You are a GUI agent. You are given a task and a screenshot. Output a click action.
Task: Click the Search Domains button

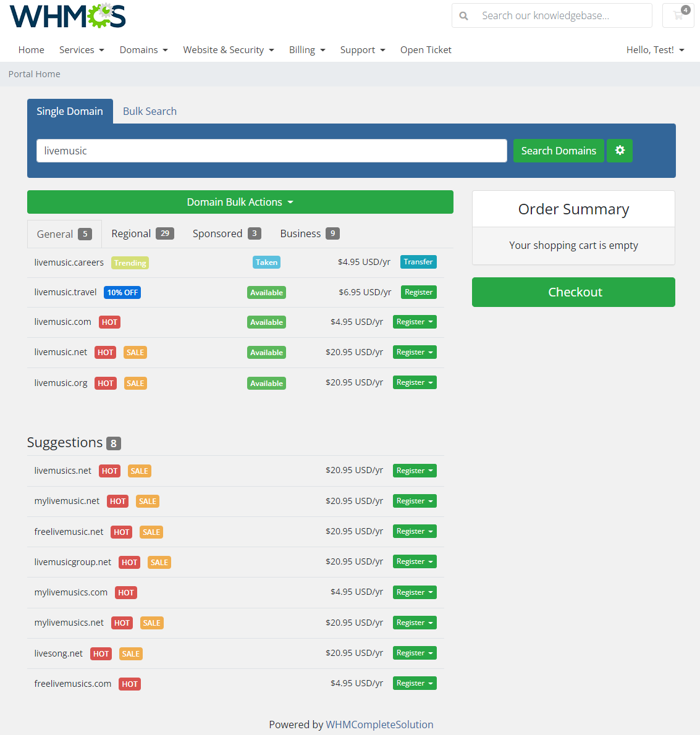tap(559, 150)
